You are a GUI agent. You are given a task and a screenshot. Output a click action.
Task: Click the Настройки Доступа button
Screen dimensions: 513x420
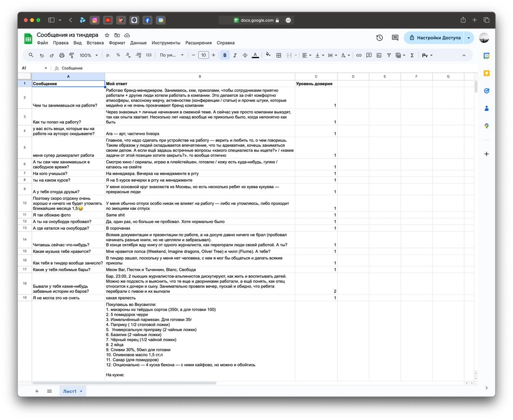(435, 38)
